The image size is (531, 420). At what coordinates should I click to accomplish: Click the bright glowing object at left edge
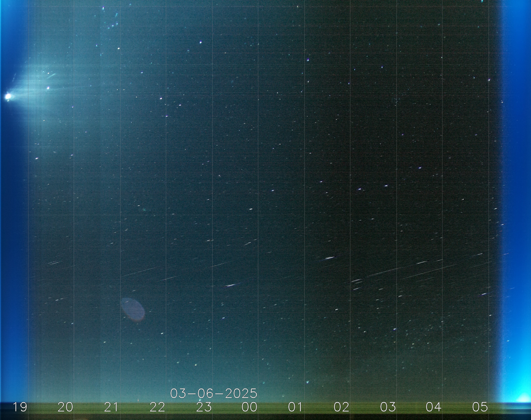tap(8, 96)
